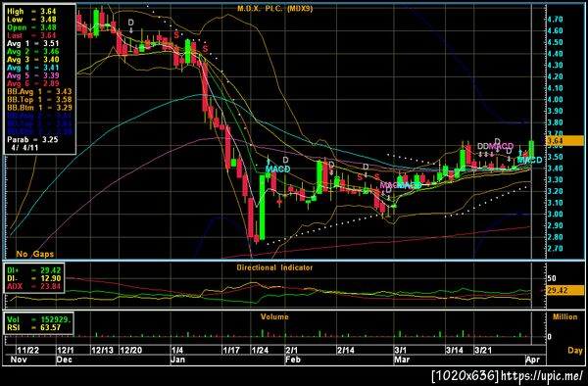Viewport: 588px width, 386px height.
Task: Select the High = 3.64 legend row
Action: (x=31, y=11)
